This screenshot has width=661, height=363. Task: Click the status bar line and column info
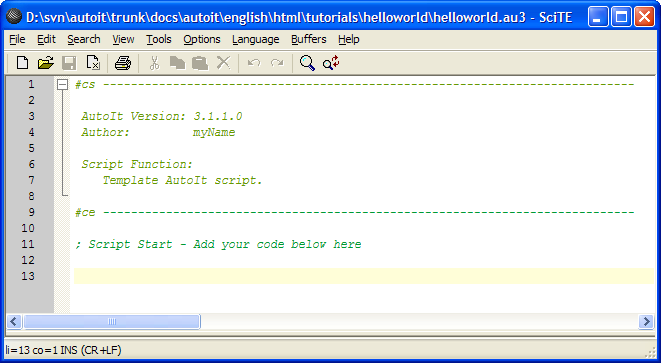64,350
